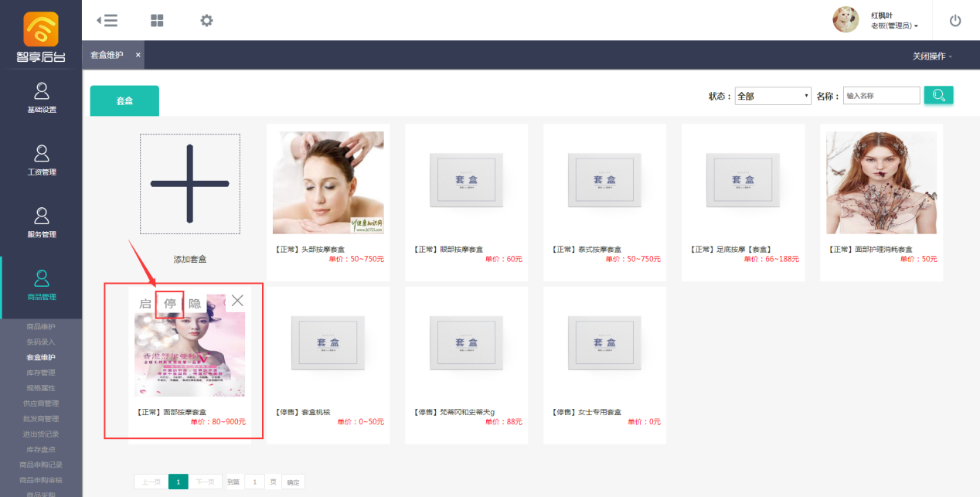
Task: Open 库存管理 submenu item
Action: coord(41,373)
